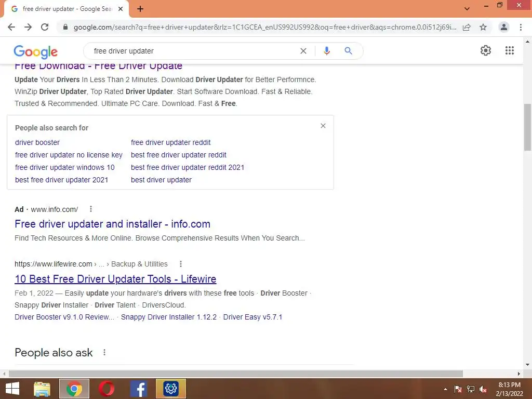Open Free driver updater and installer ad
The image size is (532, 399).
(x=112, y=224)
